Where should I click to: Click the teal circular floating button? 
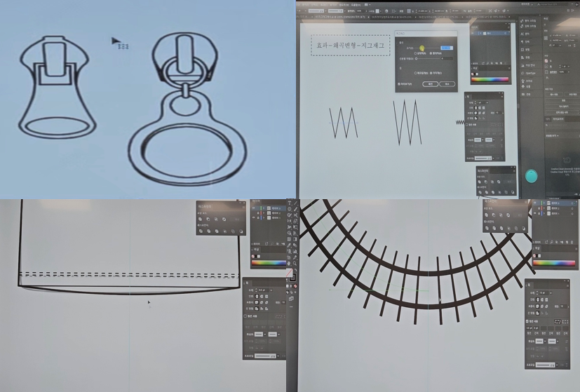pyautogui.click(x=531, y=176)
